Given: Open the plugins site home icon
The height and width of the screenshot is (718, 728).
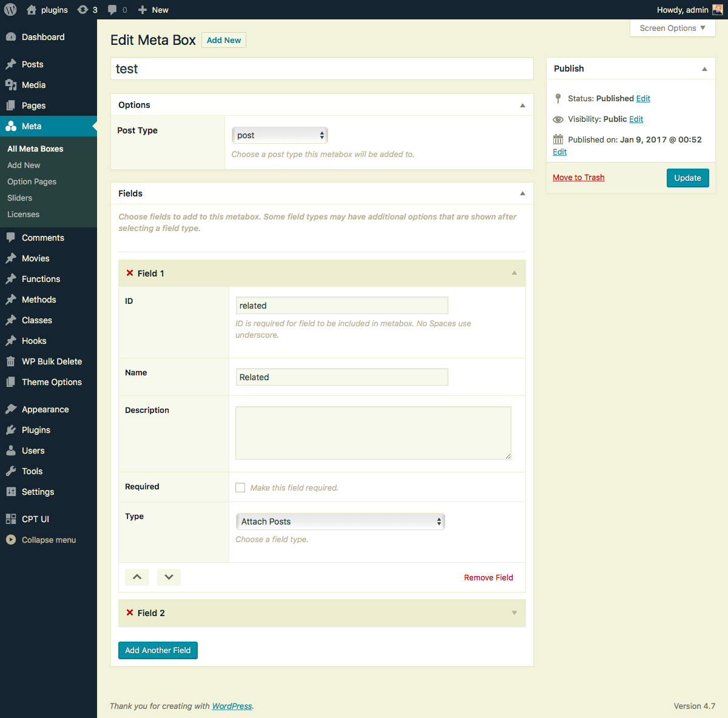Looking at the screenshot, I should [32, 10].
